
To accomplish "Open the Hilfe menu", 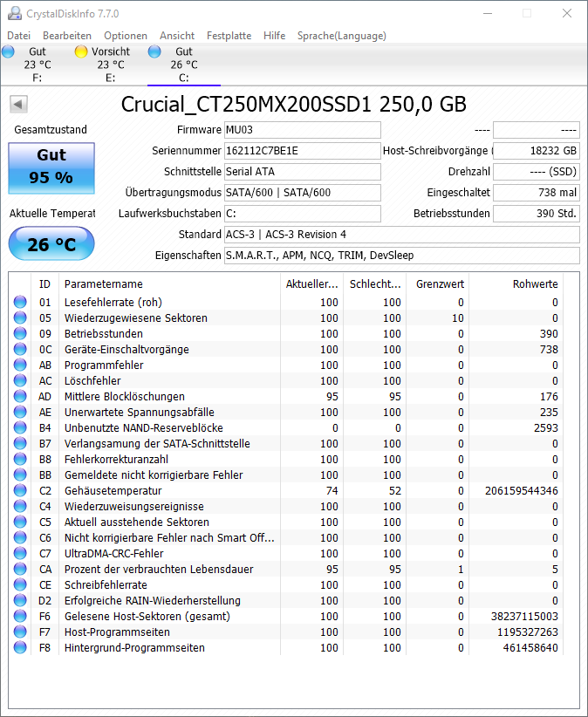I will [274, 36].
